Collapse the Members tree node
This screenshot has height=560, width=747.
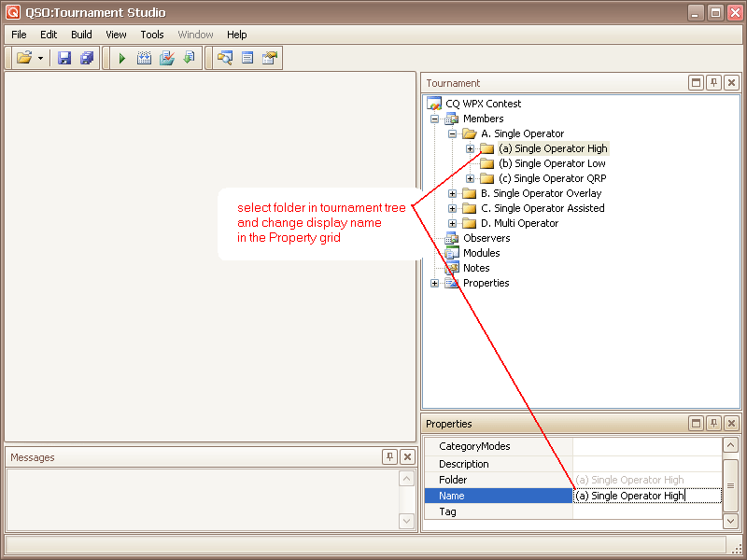435,119
